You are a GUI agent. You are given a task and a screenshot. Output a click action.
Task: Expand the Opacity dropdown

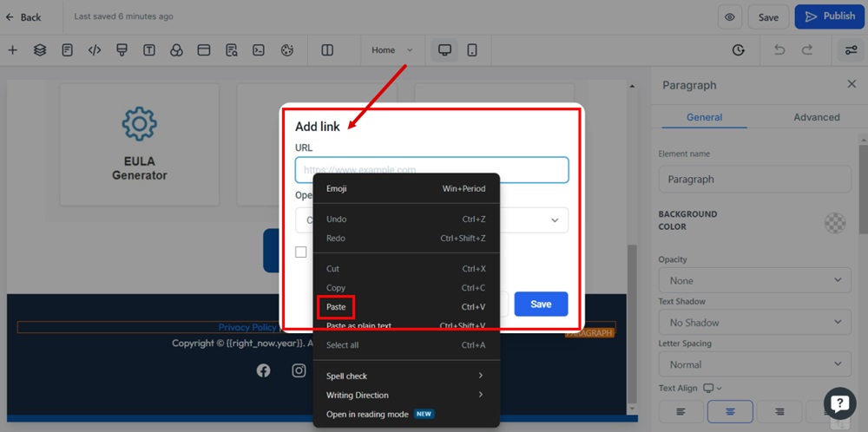pyautogui.click(x=754, y=280)
